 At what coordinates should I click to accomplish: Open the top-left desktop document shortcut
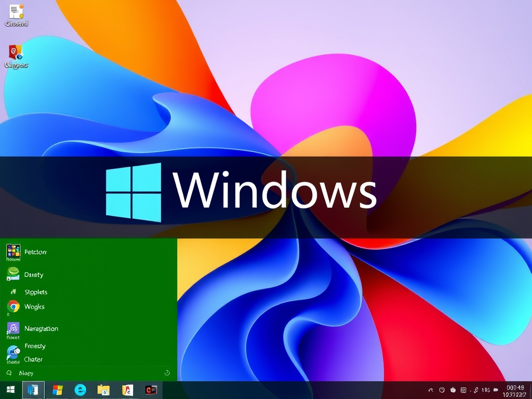click(x=16, y=15)
